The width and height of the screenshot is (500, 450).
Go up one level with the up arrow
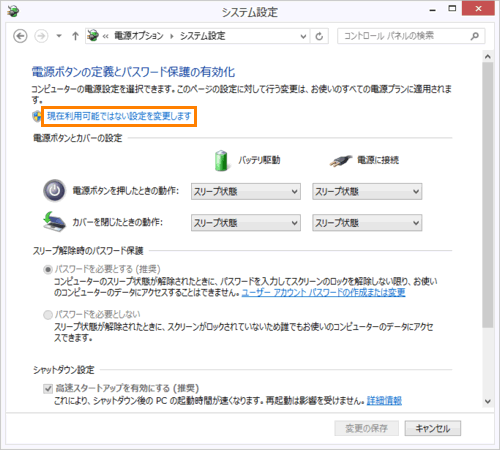pyautogui.click(x=75, y=36)
